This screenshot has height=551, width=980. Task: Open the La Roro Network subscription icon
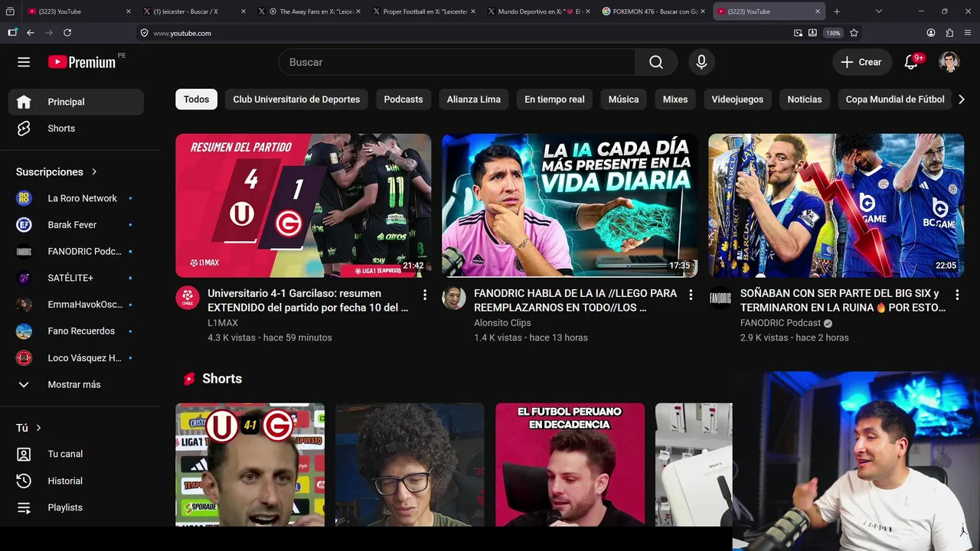24,198
